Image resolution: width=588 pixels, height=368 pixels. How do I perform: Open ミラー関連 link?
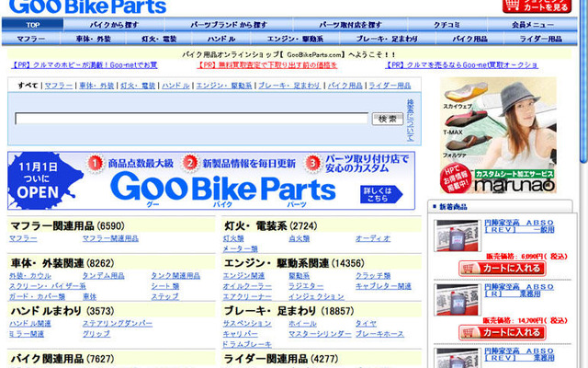[x=27, y=334]
